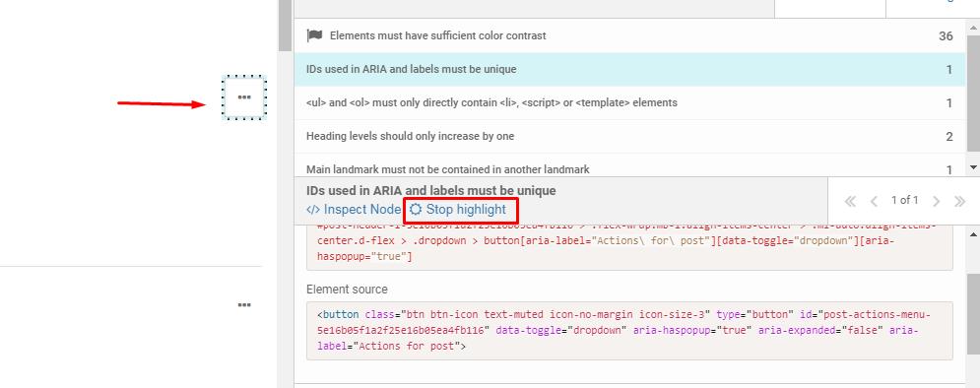Click the issue details pane scrollbar thumb

pos(972,312)
